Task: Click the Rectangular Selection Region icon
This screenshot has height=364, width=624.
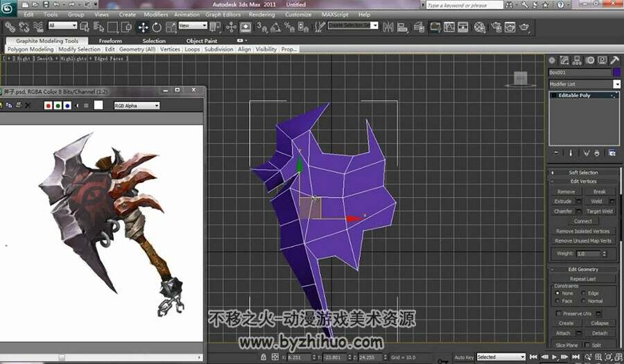Action: coord(112,27)
